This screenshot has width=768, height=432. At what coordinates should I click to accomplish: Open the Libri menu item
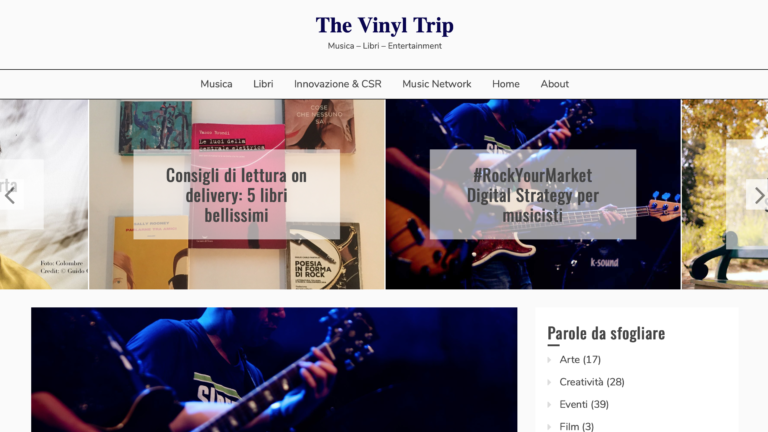coord(263,84)
